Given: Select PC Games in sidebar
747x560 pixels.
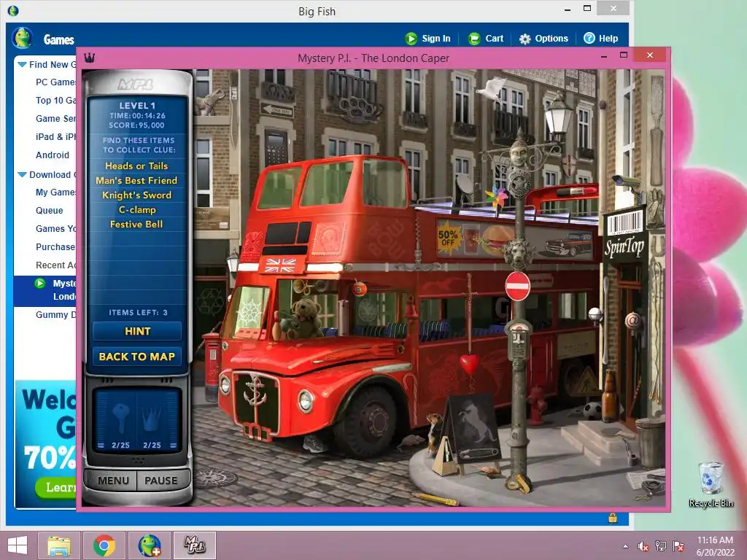Looking at the screenshot, I should (x=55, y=82).
